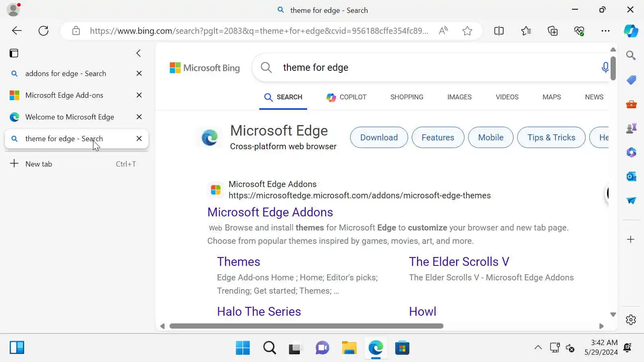
Task: View site information lock icon
Action: (x=76, y=31)
